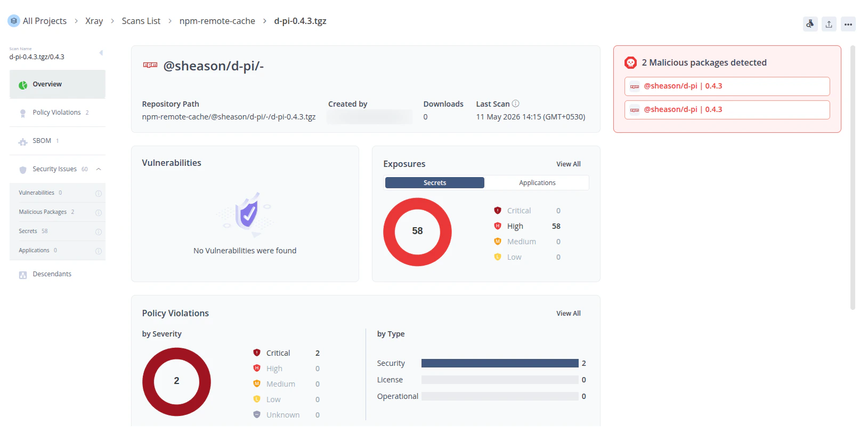Switch to the Applications exposures tab
Screen dimensions: 868x432
tap(537, 182)
